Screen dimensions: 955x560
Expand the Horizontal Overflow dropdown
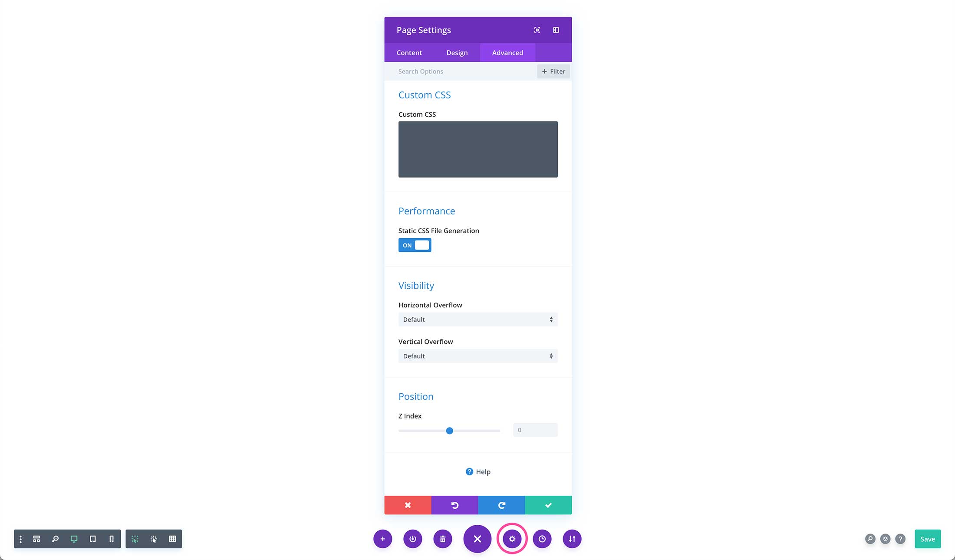tap(477, 319)
